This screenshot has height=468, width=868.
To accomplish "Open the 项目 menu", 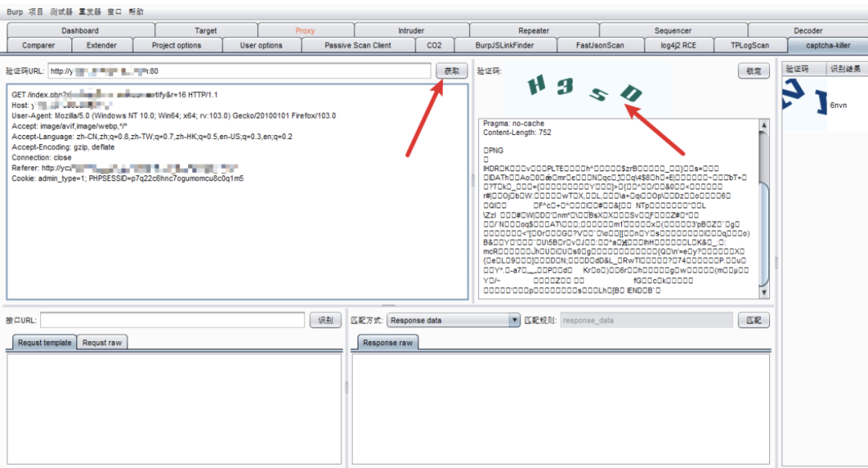I will tap(36, 11).
